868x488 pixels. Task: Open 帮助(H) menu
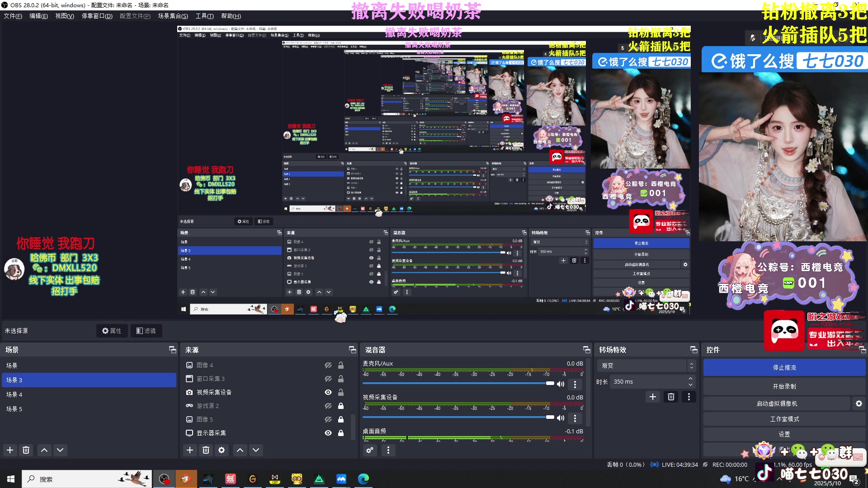point(231,16)
